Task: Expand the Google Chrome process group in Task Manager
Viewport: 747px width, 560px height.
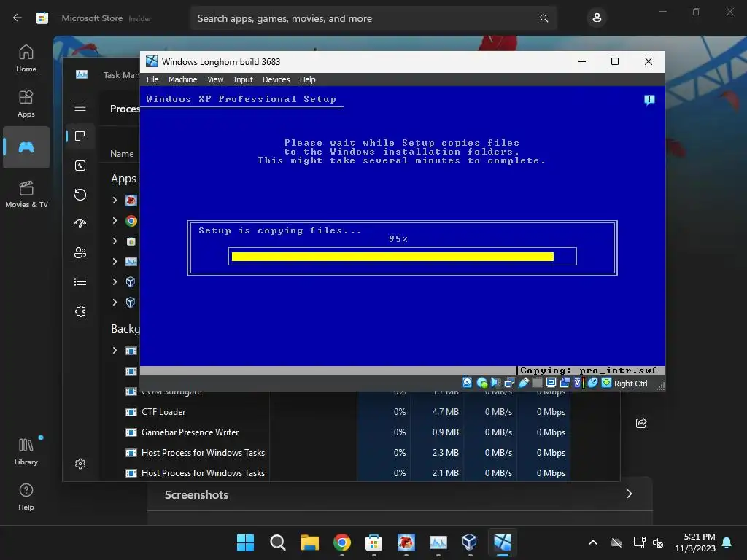Action: (115, 220)
